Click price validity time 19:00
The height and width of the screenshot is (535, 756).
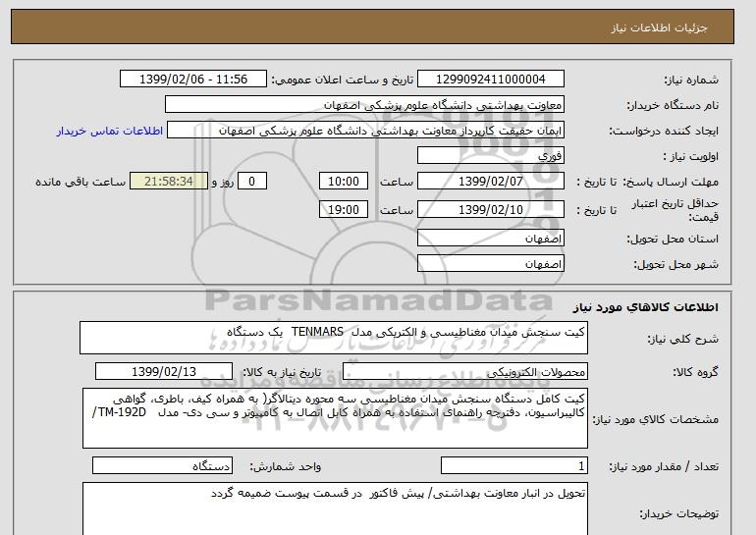pos(344,210)
